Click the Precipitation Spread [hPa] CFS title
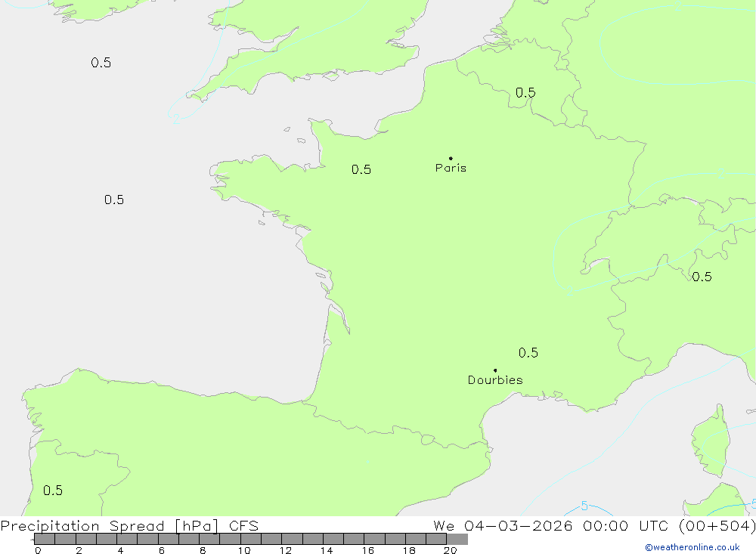This screenshot has height=554, width=756. tap(129, 525)
